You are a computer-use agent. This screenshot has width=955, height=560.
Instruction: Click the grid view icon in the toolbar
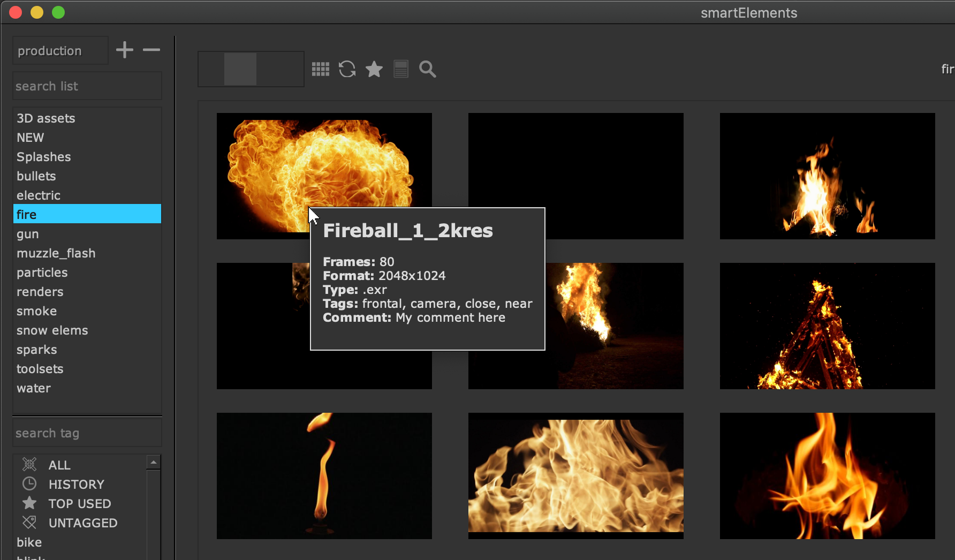(321, 69)
